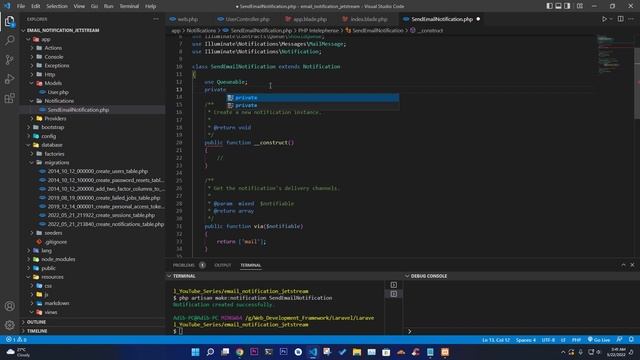This screenshot has height=360, width=640.
Task: Change language mode via PHP status item
Action: click(576, 340)
